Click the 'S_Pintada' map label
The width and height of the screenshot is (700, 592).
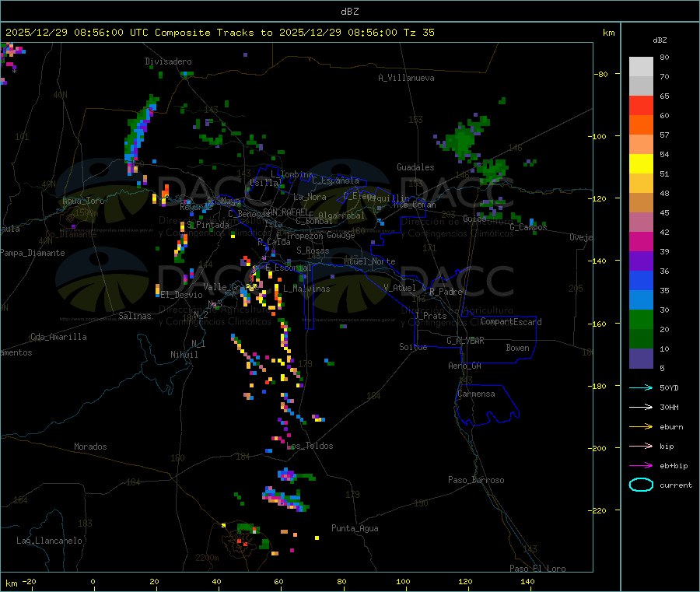tap(208, 225)
